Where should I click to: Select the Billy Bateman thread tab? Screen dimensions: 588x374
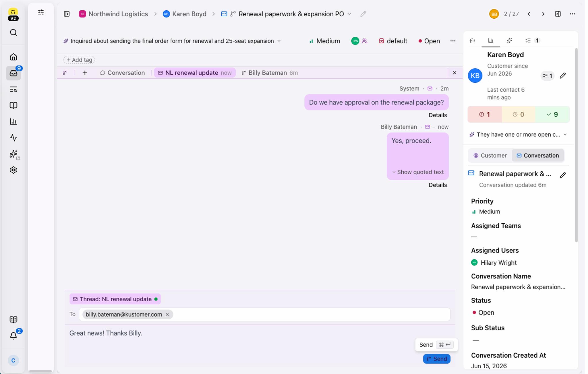(x=269, y=73)
